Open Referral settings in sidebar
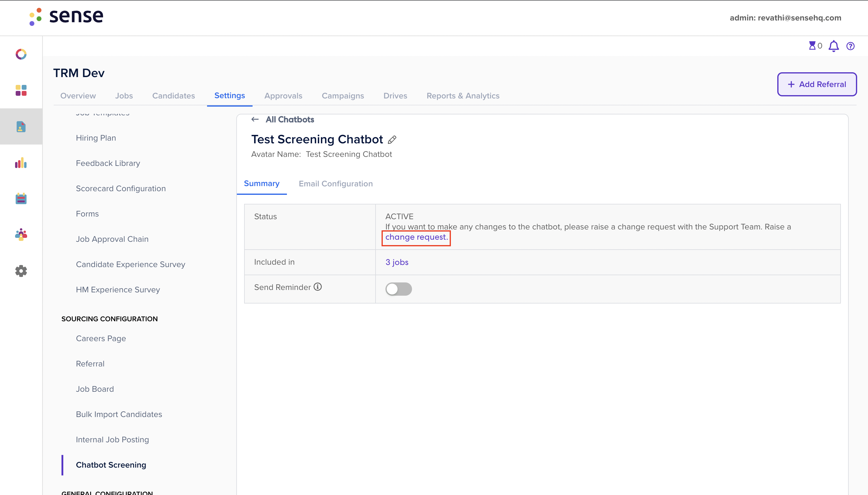 coord(90,364)
